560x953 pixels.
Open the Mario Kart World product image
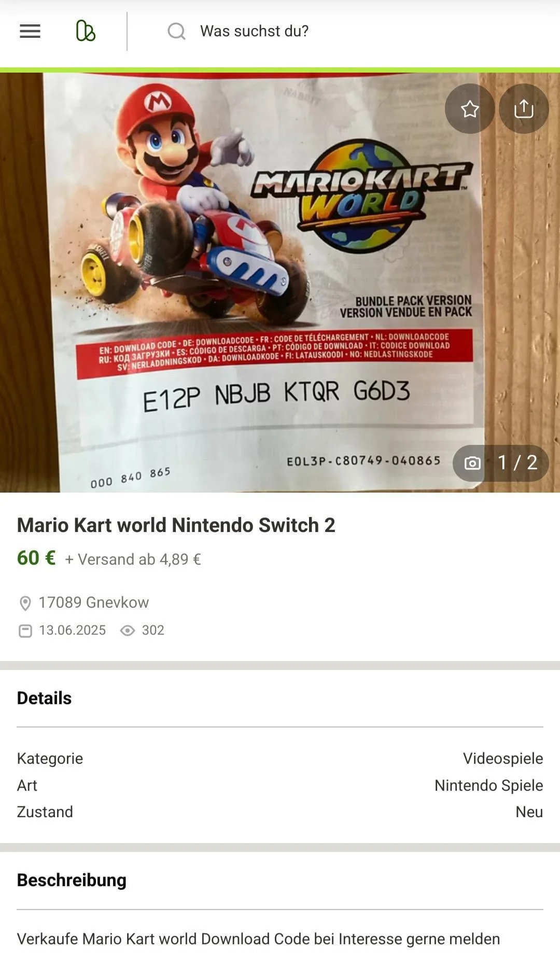pyautogui.click(x=280, y=283)
